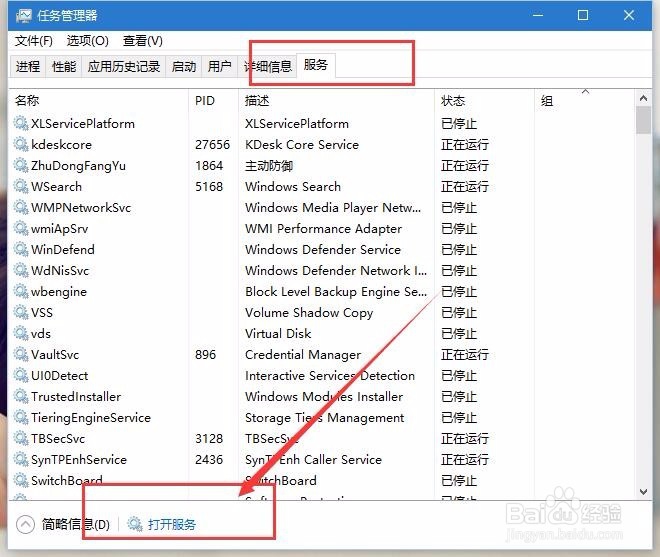Screen dimensions: 660x557
Task: Click the gear icon beside WinDefend
Action: coord(21,249)
